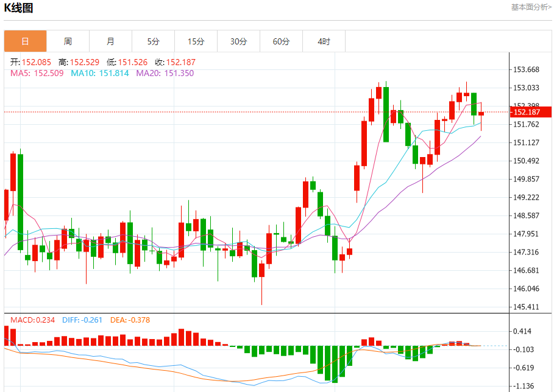Switch to the 4时 four-hour tab
Viewport: 554px width, 392px height.
(324, 41)
